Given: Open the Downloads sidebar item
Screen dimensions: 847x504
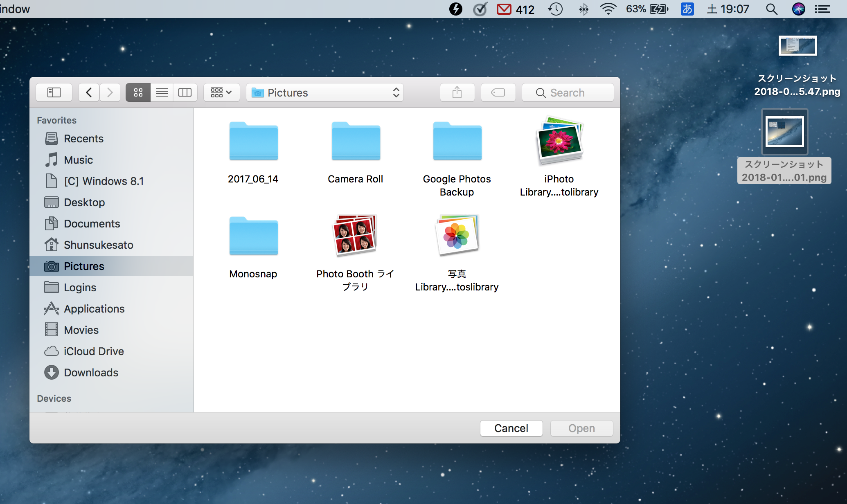Looking at the screenshot, I should point(91,373).
